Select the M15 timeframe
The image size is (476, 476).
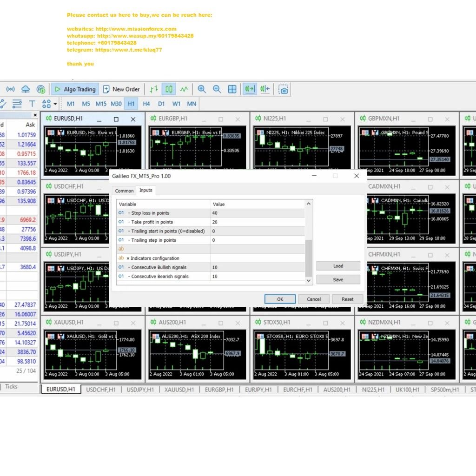(x=101, y=104)
